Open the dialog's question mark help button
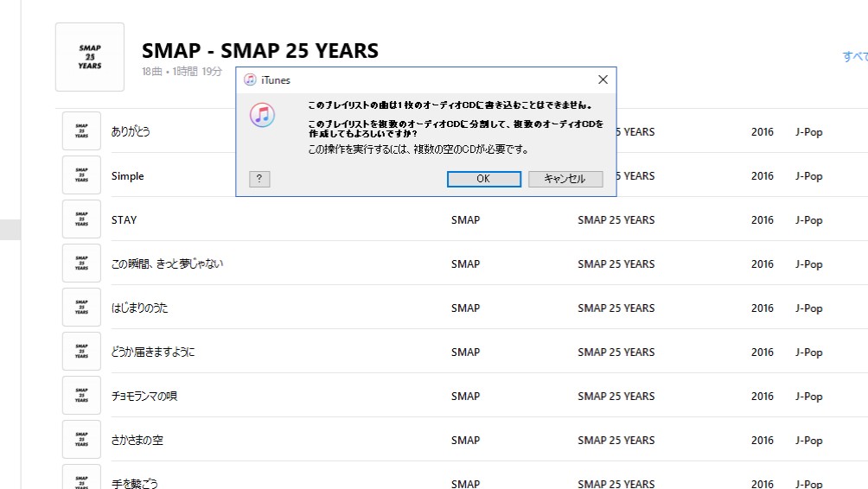The height and width of the screenshot is (489, 868). point(259,179)
